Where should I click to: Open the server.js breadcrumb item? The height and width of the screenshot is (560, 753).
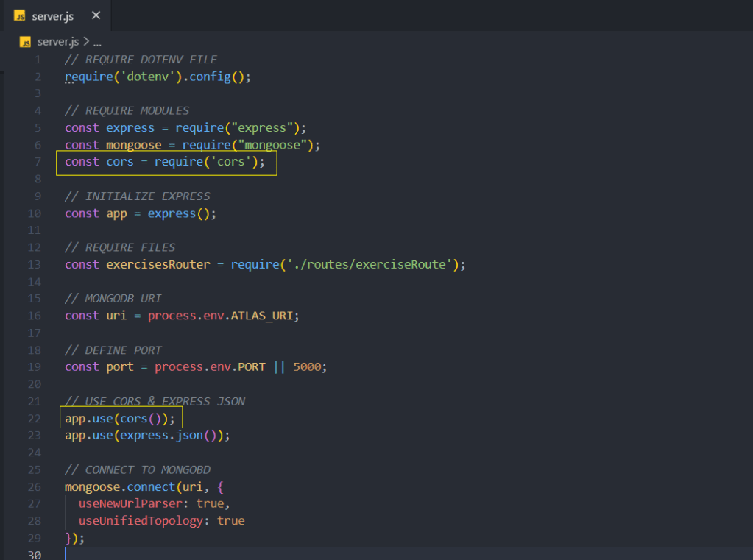(x=58, y=42)
